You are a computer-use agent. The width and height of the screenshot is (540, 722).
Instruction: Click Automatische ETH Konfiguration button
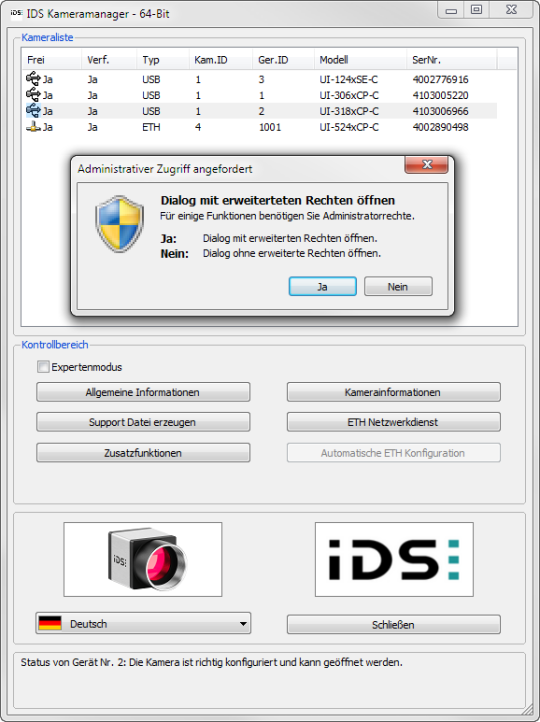(394, 453)
